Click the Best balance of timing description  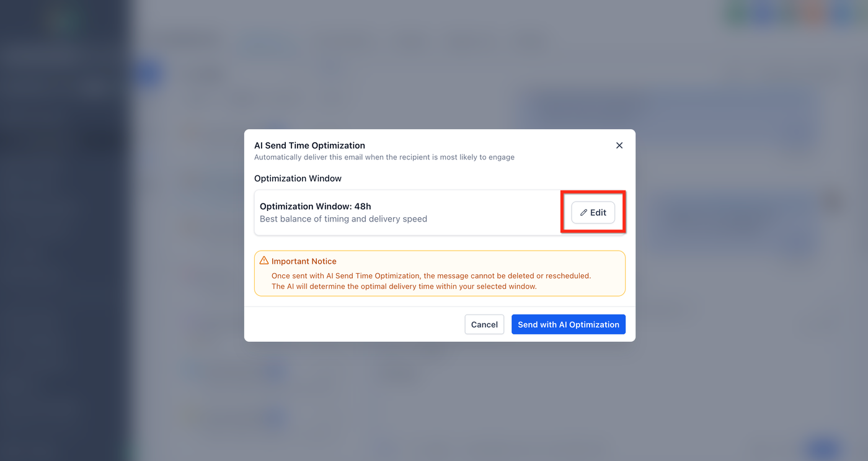coord(343,219)
